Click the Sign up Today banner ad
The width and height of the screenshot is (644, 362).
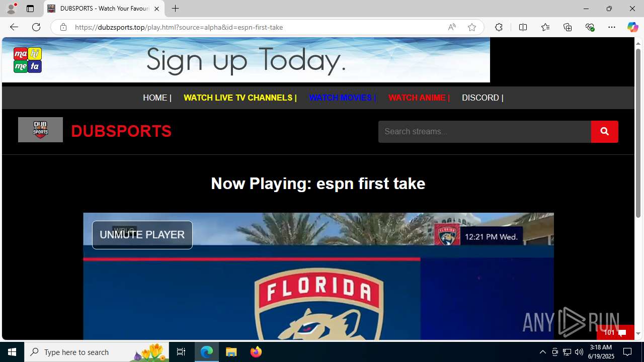tap(246, 60)
